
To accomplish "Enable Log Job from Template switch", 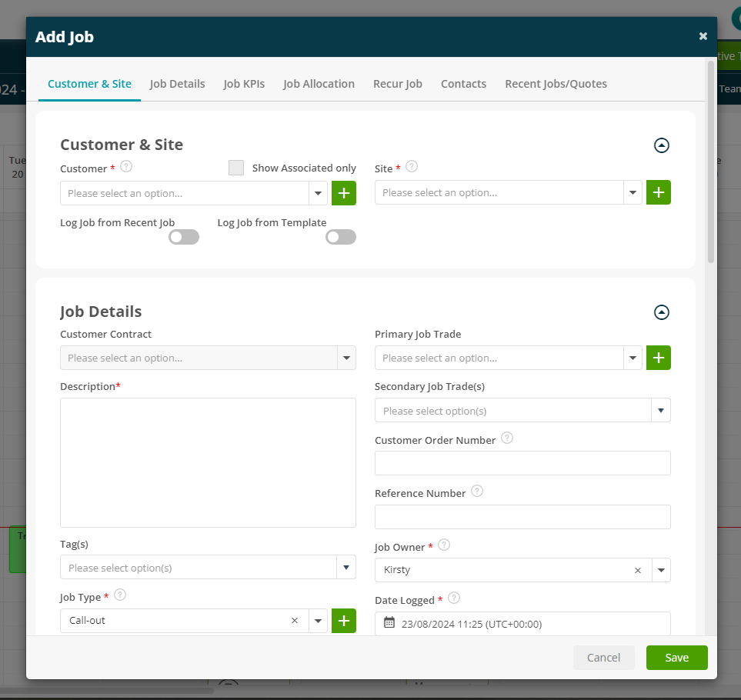I will (x=341, y=237).
